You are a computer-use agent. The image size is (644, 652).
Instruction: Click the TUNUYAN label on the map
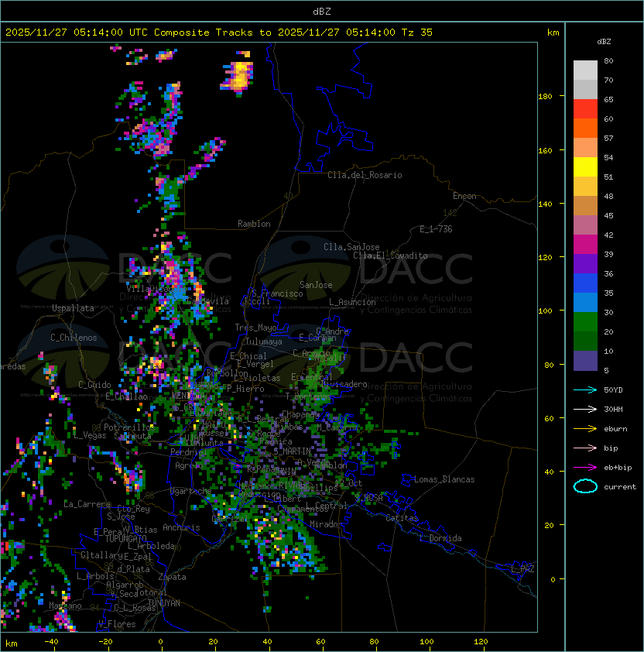pyautogui.click(x=164, y=603)
